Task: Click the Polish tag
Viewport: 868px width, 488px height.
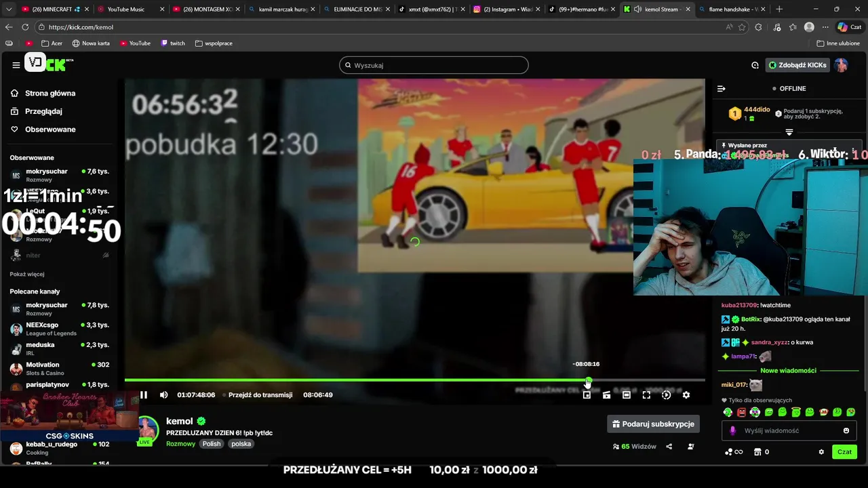Action: click(x=212, y=444)
